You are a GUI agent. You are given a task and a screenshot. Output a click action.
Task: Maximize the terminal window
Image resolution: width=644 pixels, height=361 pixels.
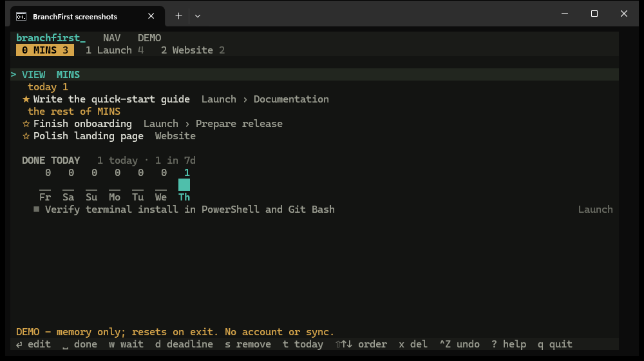[594, 14]
